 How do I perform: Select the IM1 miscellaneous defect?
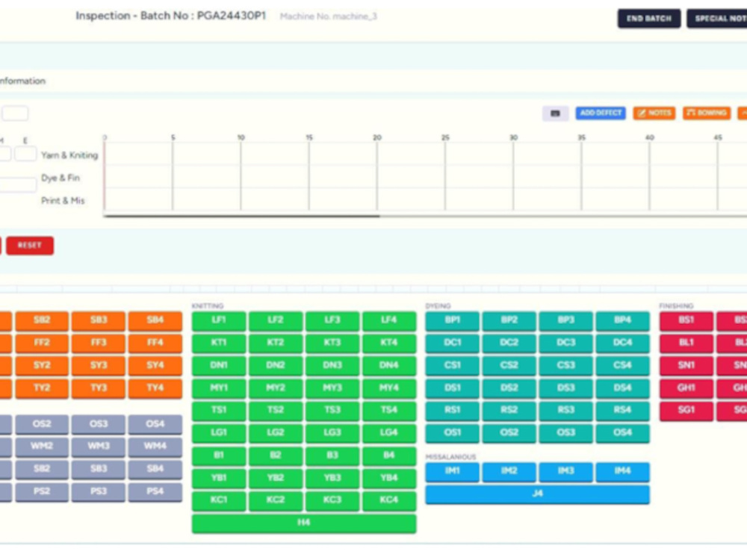click(x=452, y=471)
